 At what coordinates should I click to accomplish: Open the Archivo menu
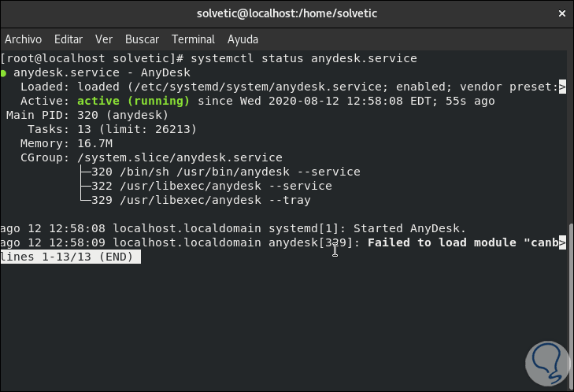(x=24, y=39)
